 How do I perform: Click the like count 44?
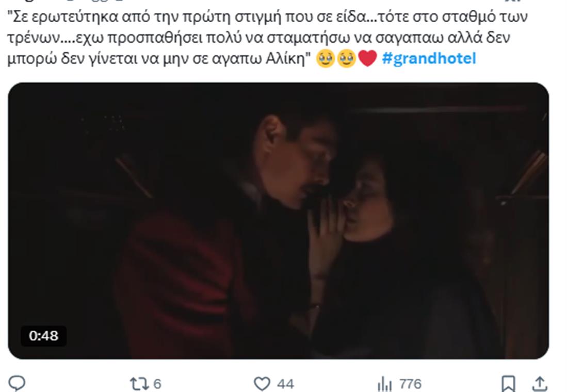click(x=285, y=384)
